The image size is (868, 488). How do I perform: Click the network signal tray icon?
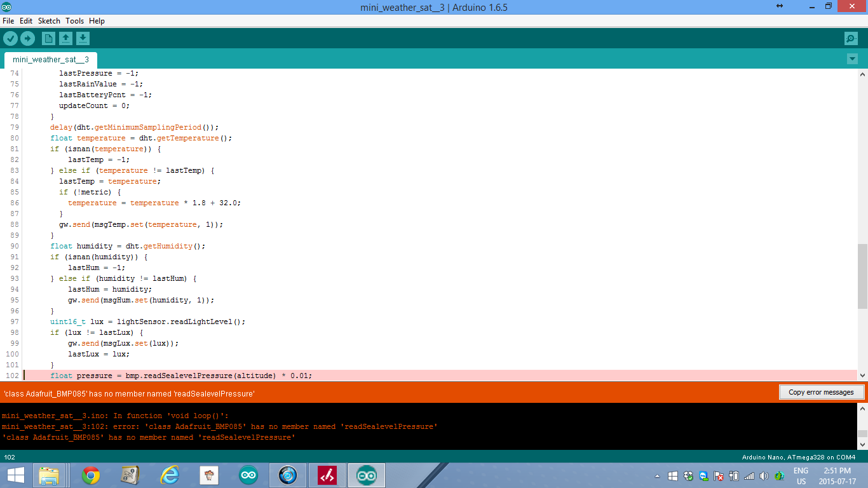coord(749,476)
